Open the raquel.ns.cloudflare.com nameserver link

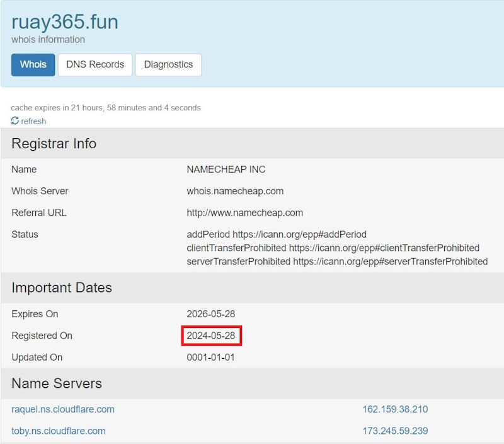[x=61, y=409]
